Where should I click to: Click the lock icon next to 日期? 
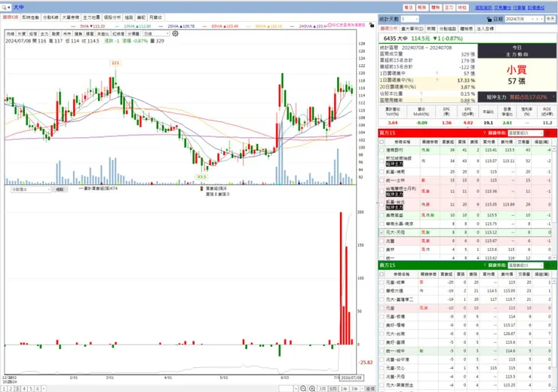489,19
